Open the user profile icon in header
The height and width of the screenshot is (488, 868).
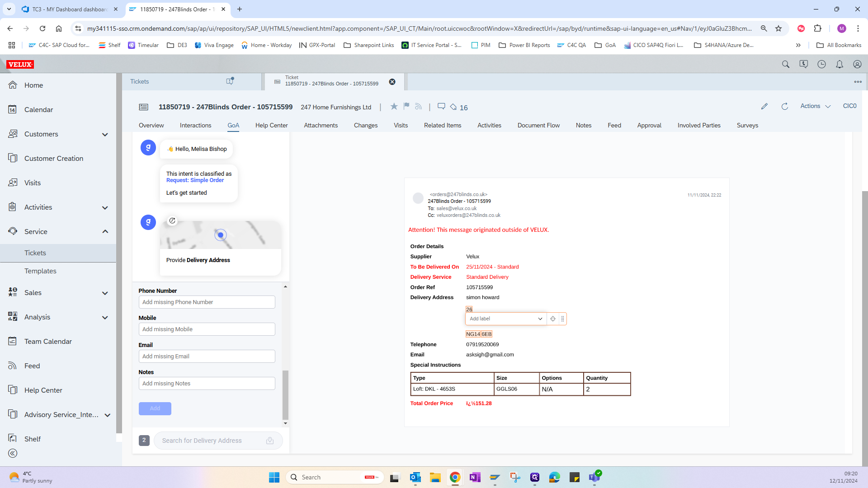857,65
